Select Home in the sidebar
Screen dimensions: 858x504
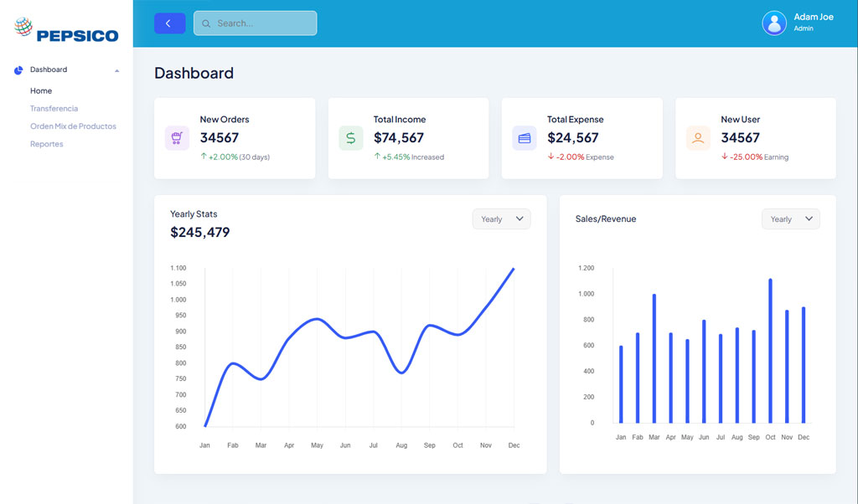click(41, 91)
